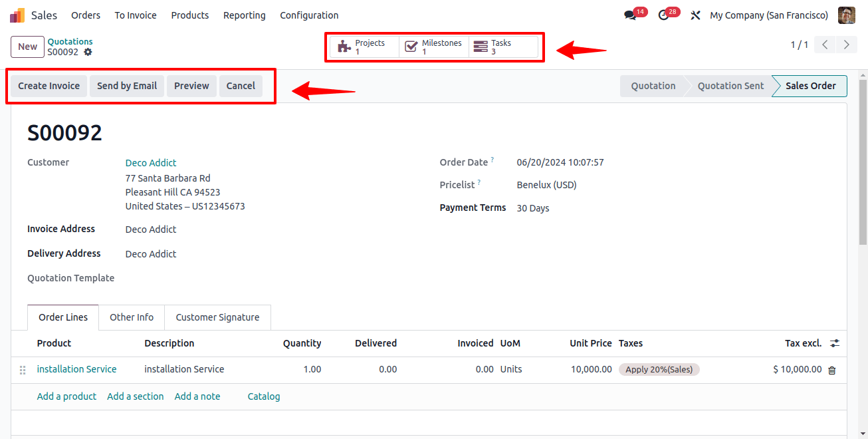The image size is (868, 439).
Task: Grab the order line reorder handle
Action: coord(23,370)
